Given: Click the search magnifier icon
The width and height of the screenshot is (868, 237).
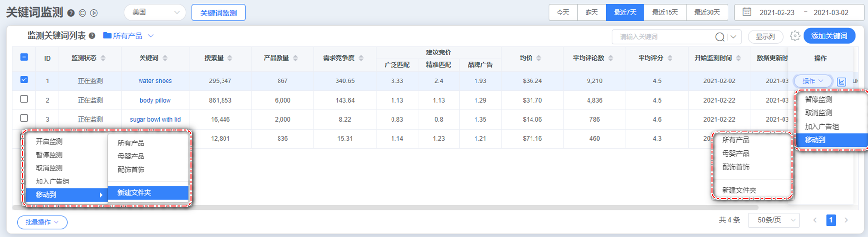Looking at the screenshot, I should click(x=720, y=37).
